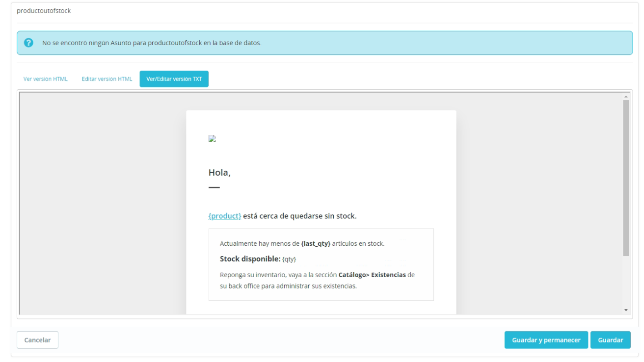Click the scrollbar down arrow
The image size is (644, 362).
coord(626,309)
